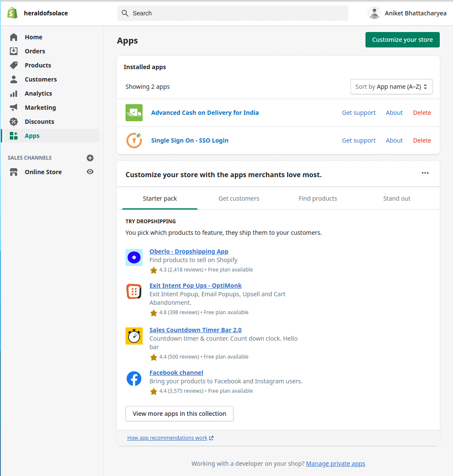Open How app recommendations work link
Viewport: 453px width, 476px height.
pyautogui.click(x=167, y=438)
